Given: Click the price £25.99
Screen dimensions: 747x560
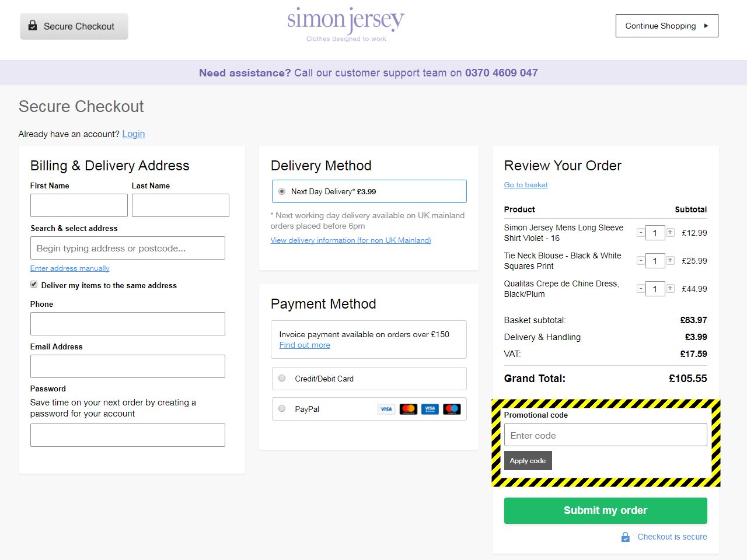Looking at the screenshot, I should [x=694, y=261].
